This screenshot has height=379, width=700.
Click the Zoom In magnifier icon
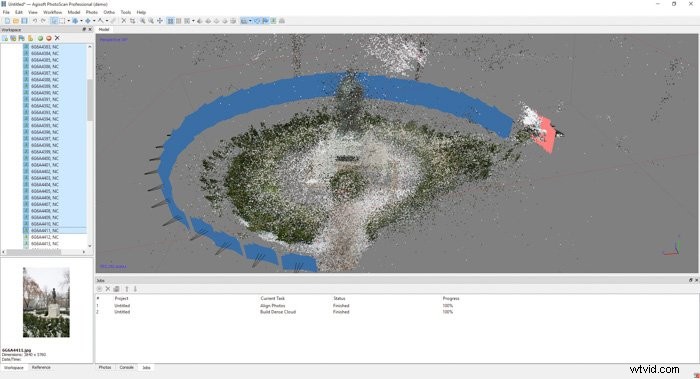[142, 21]
